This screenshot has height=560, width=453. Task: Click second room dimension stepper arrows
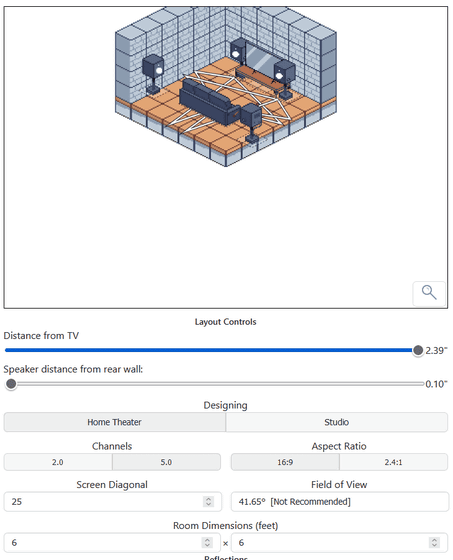tap(434, 542)
